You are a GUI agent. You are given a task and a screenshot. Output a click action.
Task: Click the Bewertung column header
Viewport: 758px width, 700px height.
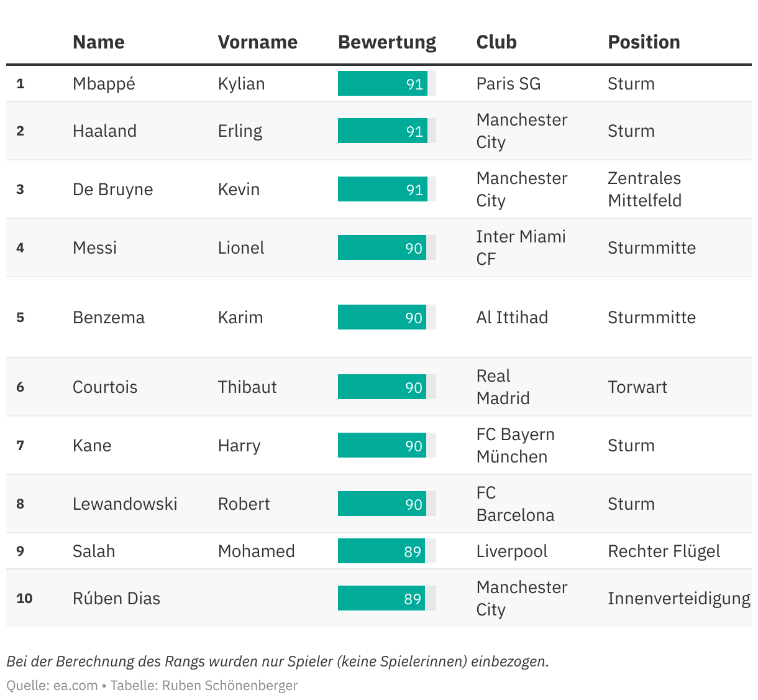point(386,42)
